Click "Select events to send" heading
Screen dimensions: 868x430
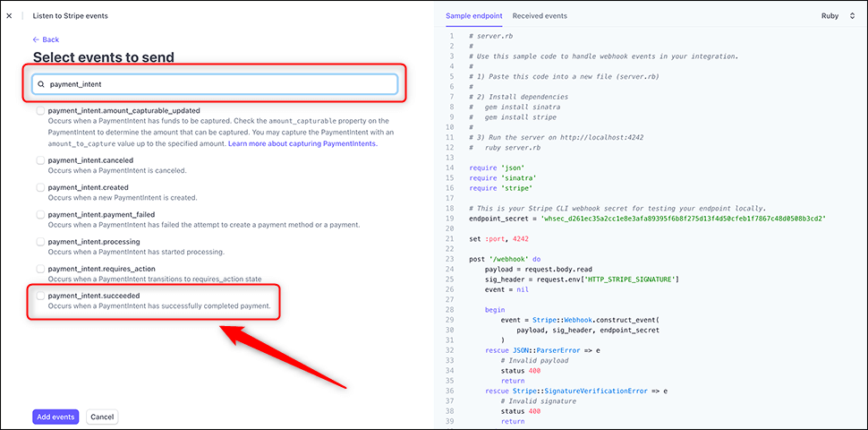(x=104, y=57)
